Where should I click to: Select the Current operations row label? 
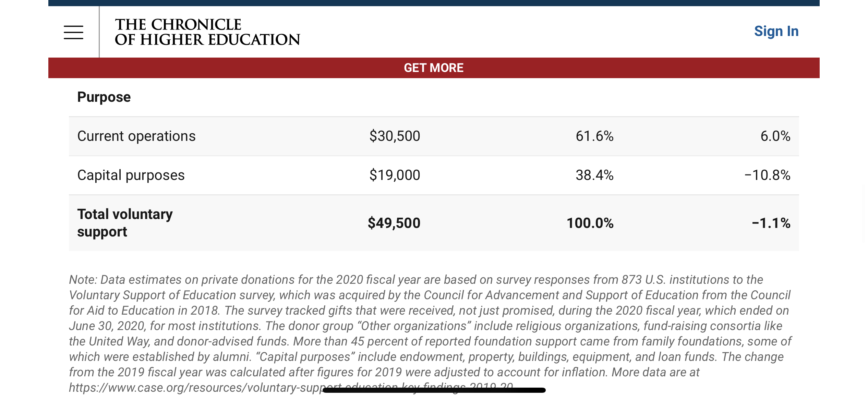(x=136, y=136)
